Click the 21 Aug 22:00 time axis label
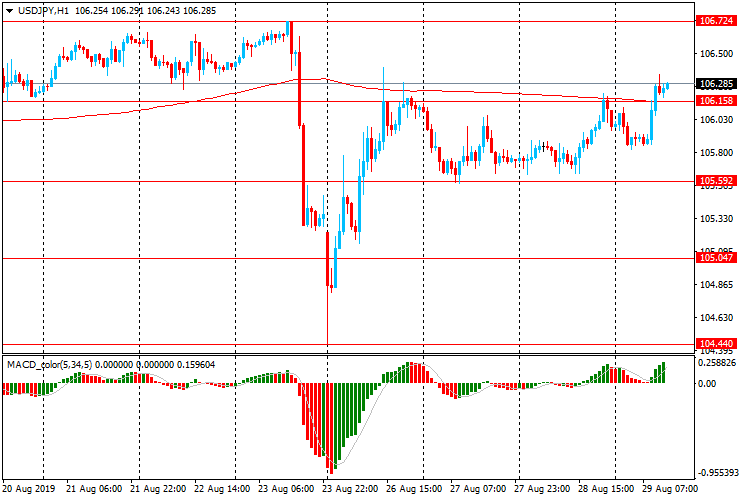740x500 pixels. point(158,488)
